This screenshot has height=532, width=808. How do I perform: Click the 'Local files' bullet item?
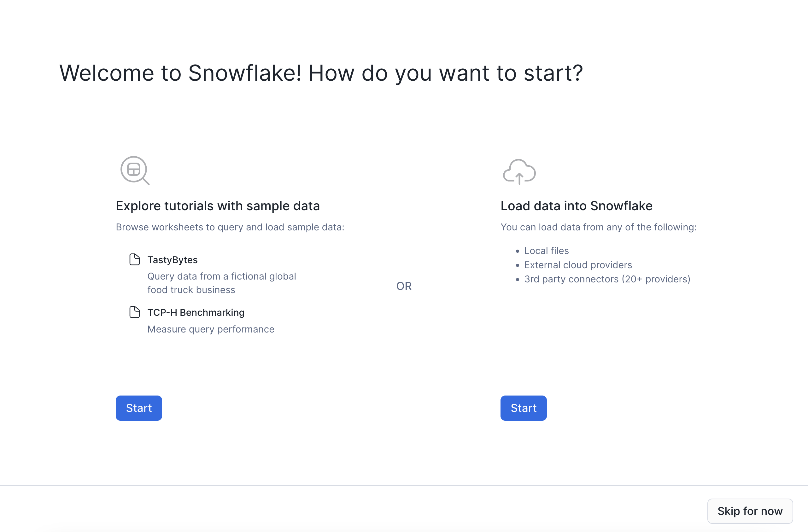[546, 251]
